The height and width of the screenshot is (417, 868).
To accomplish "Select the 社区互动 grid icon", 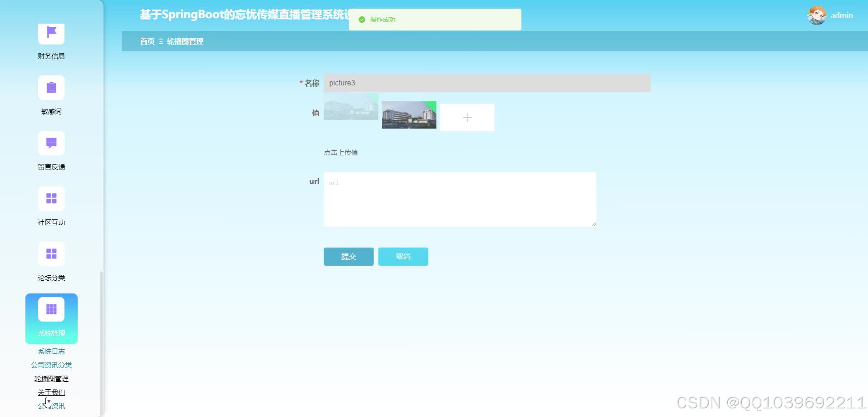I will click(51, 199).
